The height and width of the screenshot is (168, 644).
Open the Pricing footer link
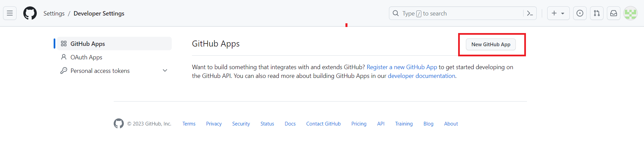359,124
